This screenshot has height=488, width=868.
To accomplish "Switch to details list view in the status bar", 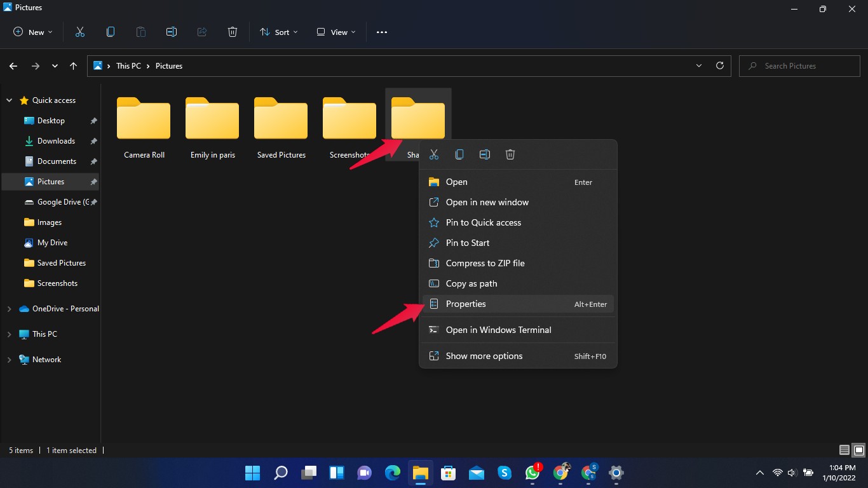I will (x=844, y=450).
